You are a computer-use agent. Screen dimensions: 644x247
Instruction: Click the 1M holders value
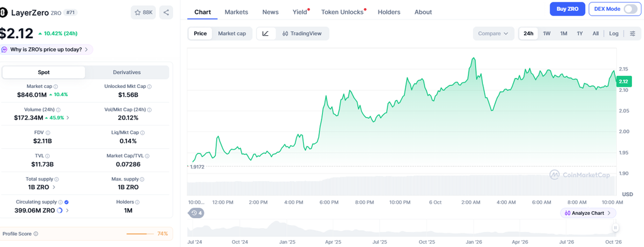(128, 211)
